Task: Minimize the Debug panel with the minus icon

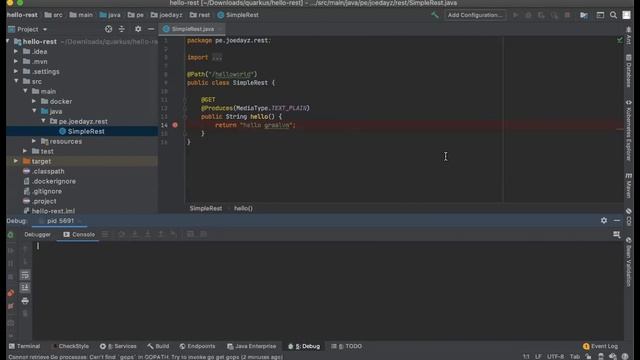Action: [x=617, y=220]
